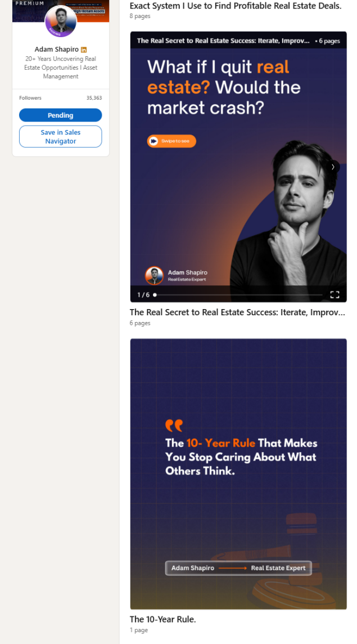Viewport: 357px width, 644px height.
Task: Click the LinkedIn Premium badge beside Adam Shapiro
Action: tap(84, 50)
